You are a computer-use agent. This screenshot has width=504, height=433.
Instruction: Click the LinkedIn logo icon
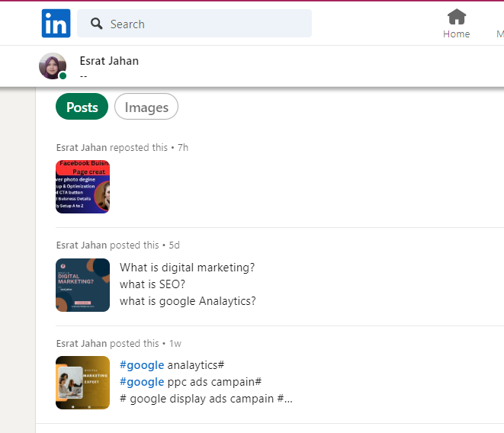coord(56,24)
